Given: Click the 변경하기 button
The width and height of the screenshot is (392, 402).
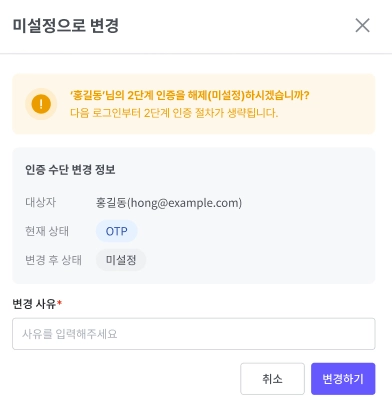Looking at the screenshot, I should click(x=343, y=379).
